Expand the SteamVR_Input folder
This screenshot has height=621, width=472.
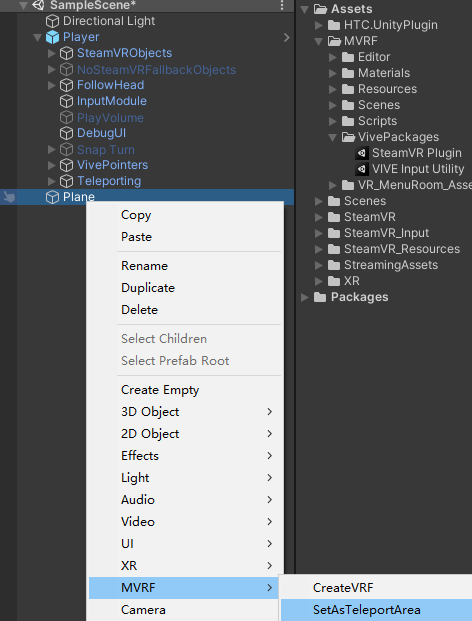pyautogui.click(x=318, y=233)
